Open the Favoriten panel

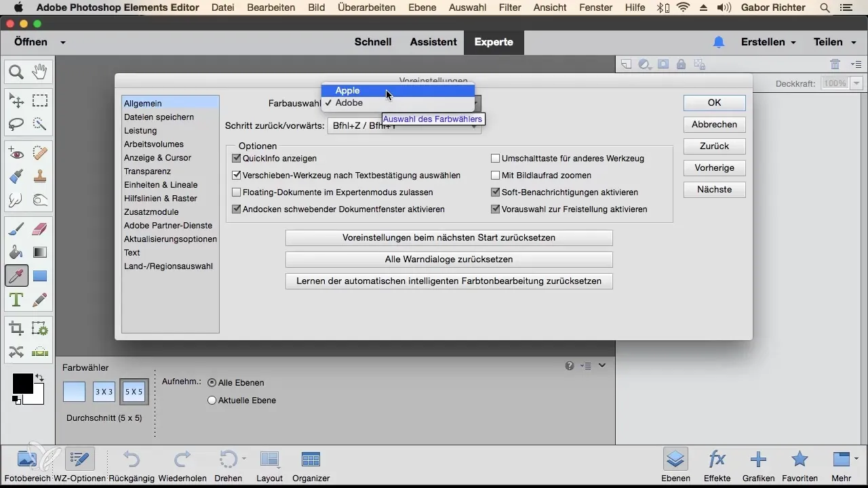[x=800, y=466]
